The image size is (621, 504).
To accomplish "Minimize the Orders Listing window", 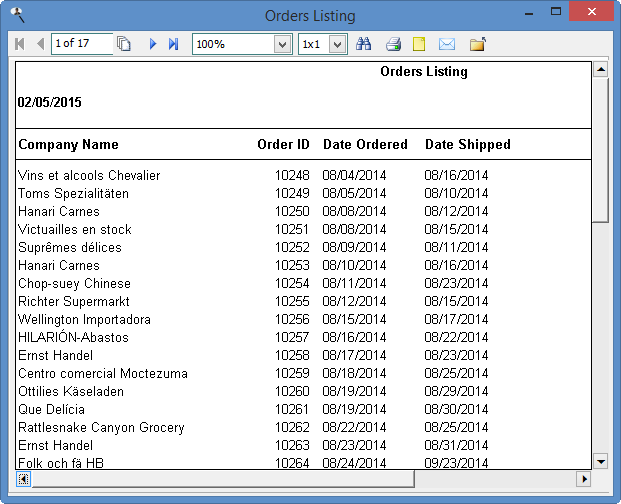I will pos(529,12).
